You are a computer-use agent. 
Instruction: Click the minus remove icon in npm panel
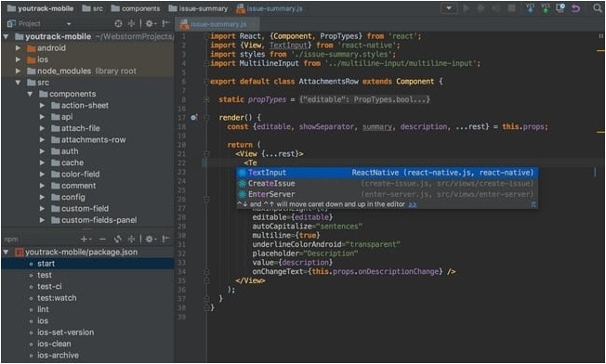(102, 240)
